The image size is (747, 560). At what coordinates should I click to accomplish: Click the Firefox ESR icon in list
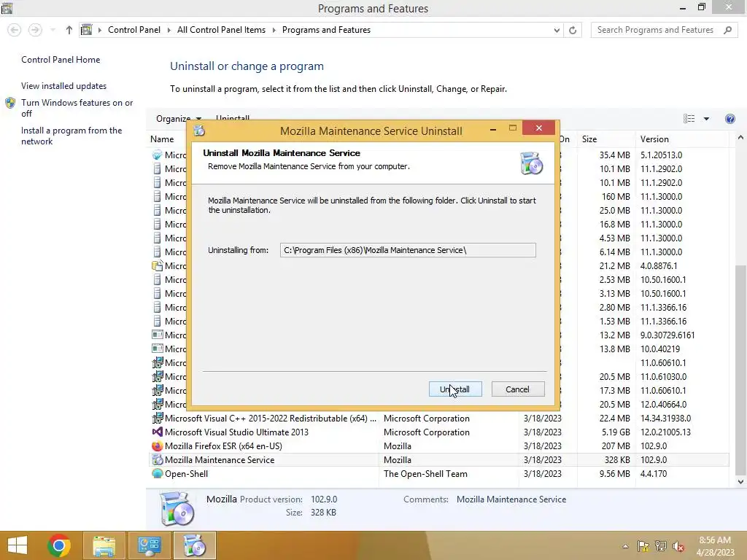click(158, 446)
